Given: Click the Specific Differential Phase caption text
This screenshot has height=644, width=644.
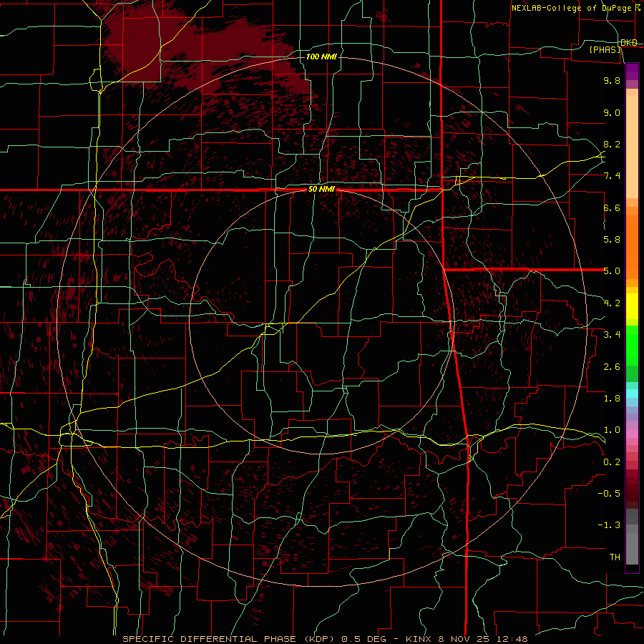Looking at the screenshot, I should pyautogui.click(x=325, y=639).
